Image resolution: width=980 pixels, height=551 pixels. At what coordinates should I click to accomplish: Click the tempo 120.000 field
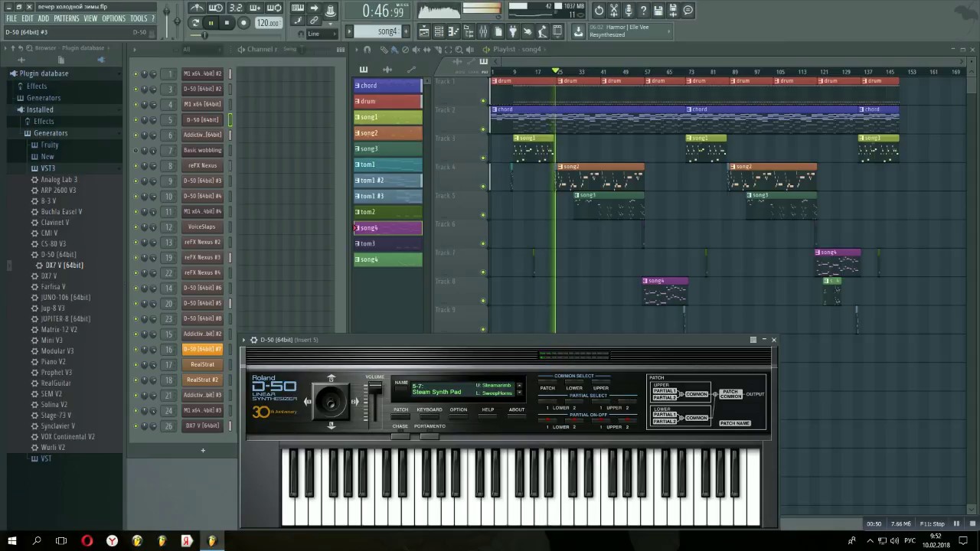click(268, 23)
